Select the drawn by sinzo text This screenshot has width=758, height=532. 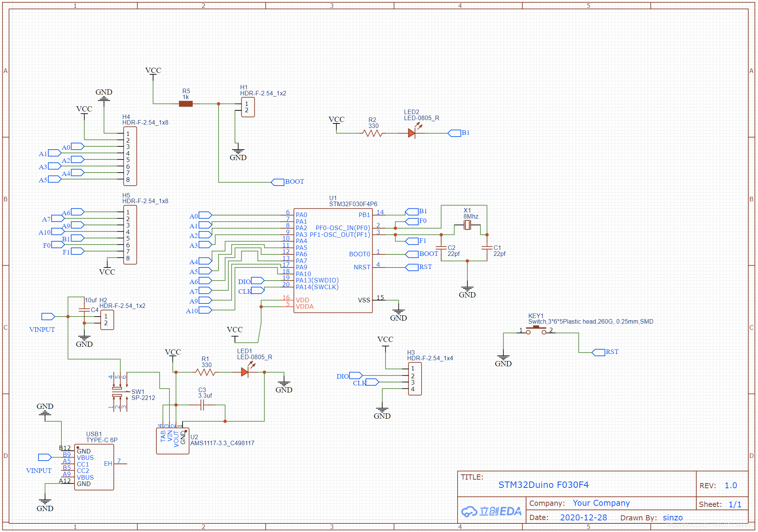pyautogui.click(x=672, y=517)
